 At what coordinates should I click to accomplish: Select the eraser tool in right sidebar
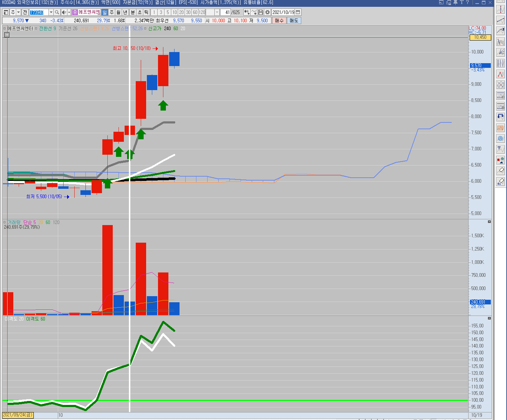[x=501, y=171]
